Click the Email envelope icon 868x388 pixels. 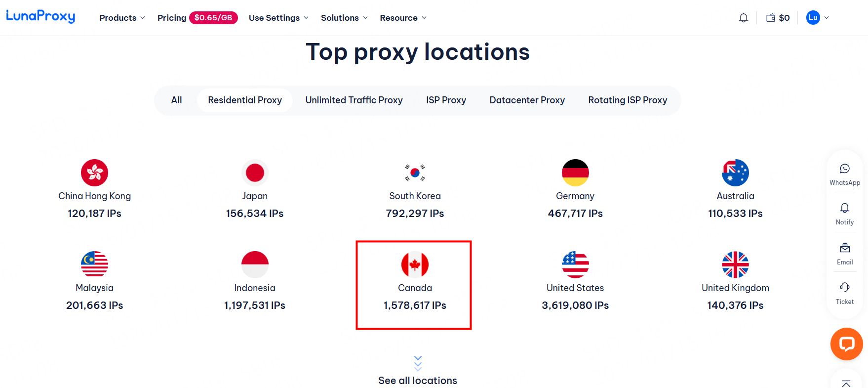(x=845, y=248)
